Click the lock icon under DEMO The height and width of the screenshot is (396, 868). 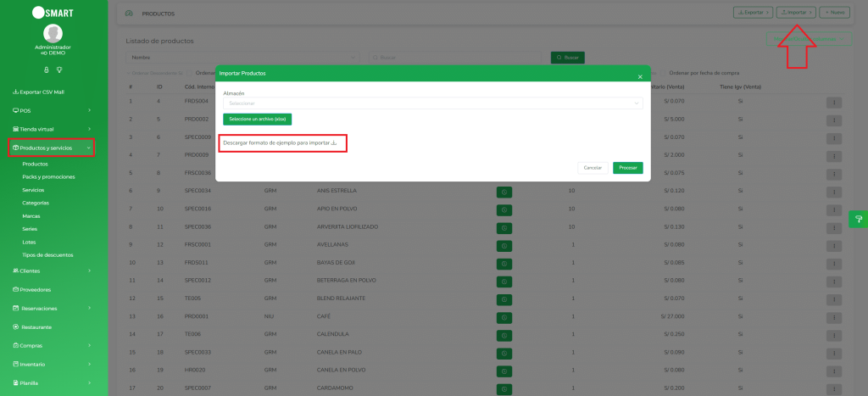[x=47, y=69]
